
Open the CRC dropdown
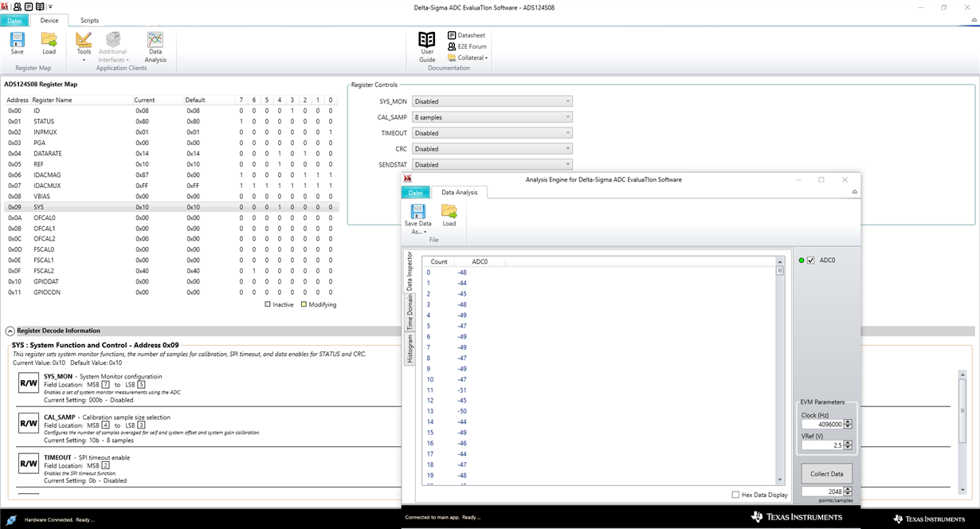coord(492,149)
